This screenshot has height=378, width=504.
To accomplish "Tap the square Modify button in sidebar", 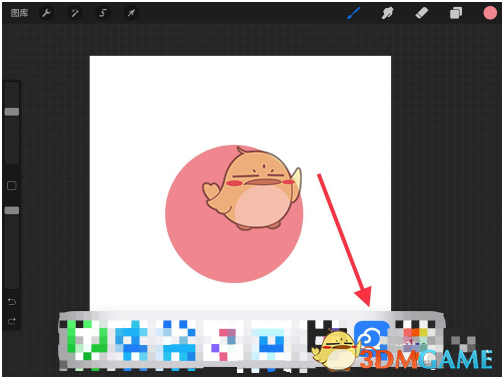I will point(12,186).
